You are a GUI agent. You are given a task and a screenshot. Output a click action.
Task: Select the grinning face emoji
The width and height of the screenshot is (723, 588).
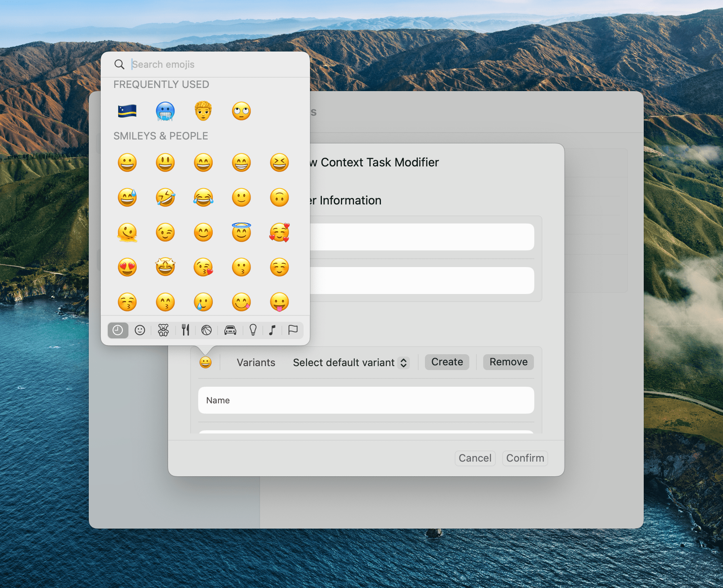pyautogui.click(x=127, y=162)
